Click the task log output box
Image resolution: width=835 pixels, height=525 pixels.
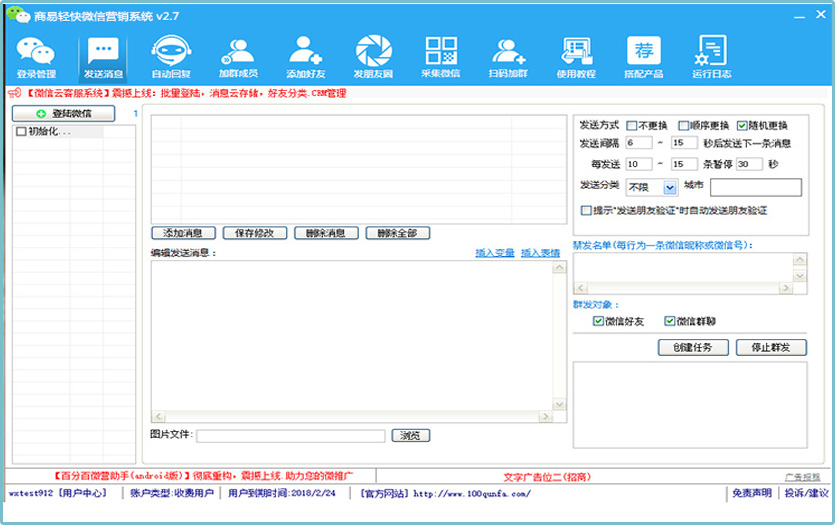[690, 405]
